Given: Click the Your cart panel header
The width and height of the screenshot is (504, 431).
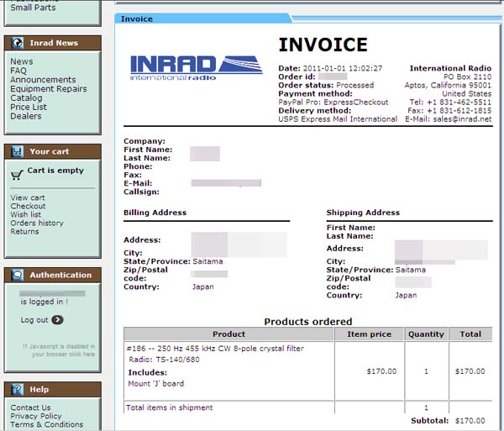Looking at the screenshot, I should (53, 151).
